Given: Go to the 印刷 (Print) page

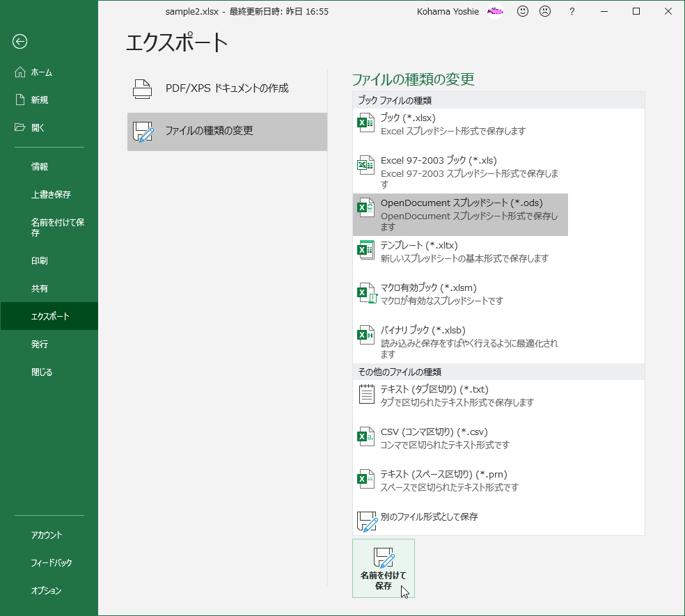Looking at the screenshot, I should pyautogui.click(x=49, y=261).
